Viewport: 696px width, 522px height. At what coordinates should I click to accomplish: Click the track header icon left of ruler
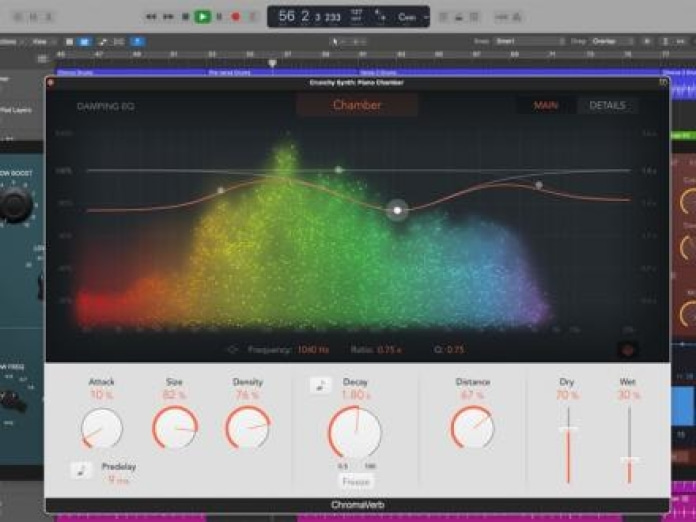click(42, 58)
